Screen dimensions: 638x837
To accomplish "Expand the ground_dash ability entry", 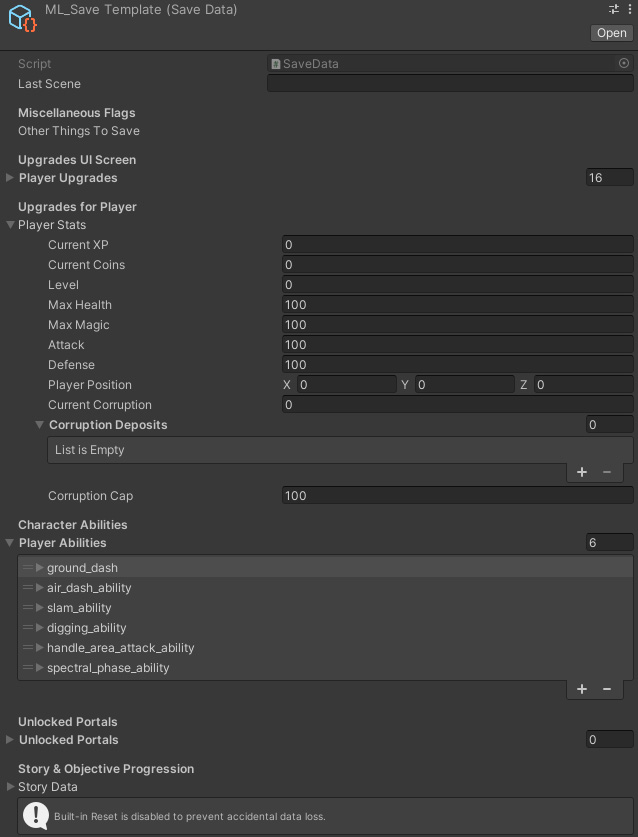I will pos(40,568).
